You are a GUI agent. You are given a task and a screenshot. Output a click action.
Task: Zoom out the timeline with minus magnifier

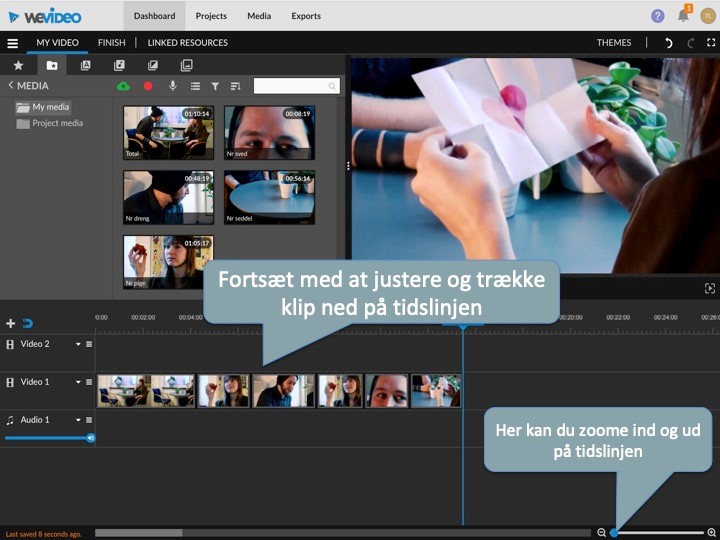(602, 533)
